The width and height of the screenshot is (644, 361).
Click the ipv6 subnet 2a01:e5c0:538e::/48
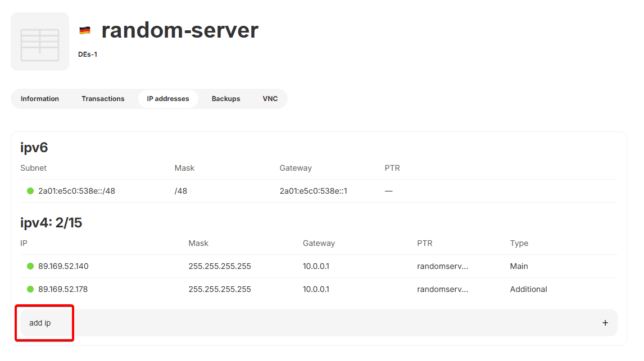(x=76, y=191)
